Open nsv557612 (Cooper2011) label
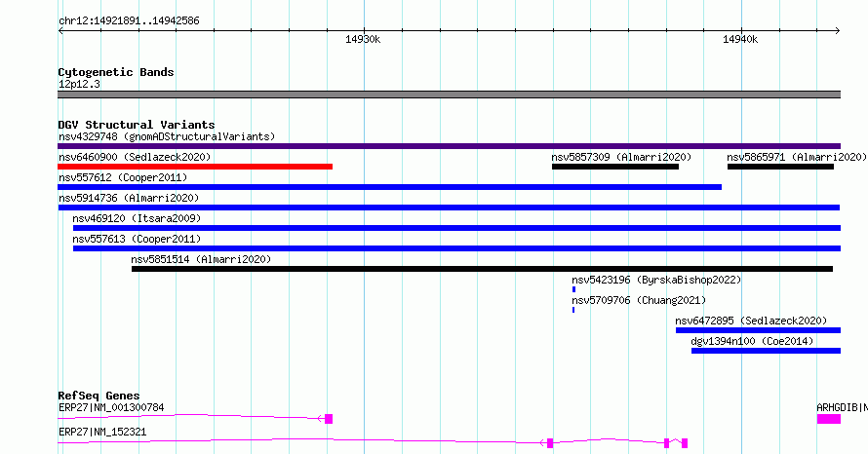 tap(123, 177)
